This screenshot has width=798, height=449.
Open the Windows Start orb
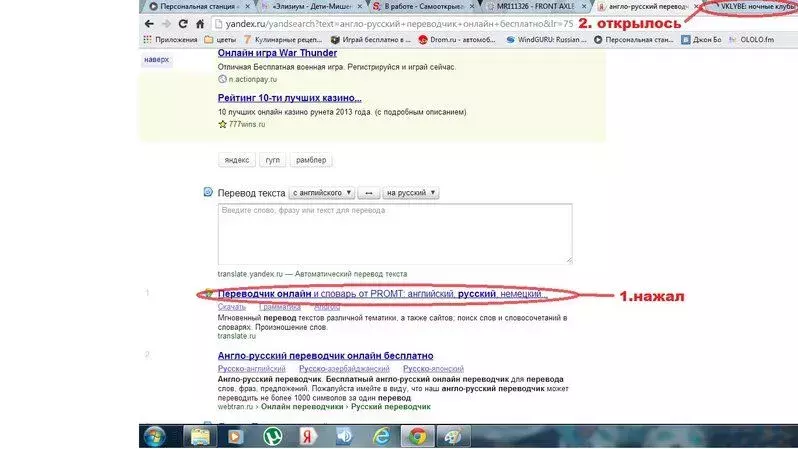[154, 437]
